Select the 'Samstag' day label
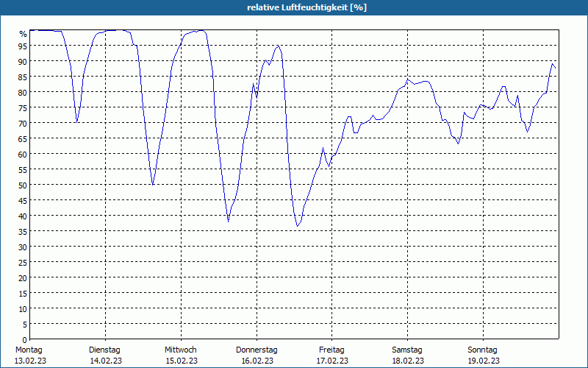The width and height of the screenshot is (588, 368). (x=407, y=350)
